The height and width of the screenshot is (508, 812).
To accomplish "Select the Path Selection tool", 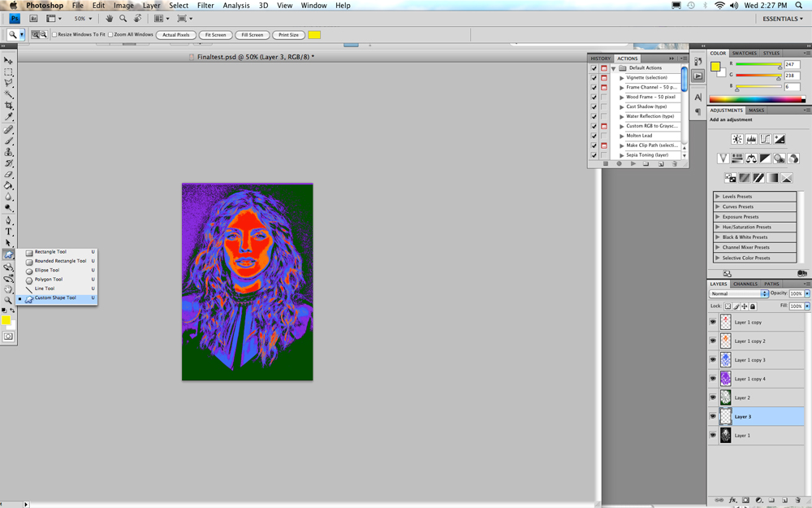I will point(8,243).
